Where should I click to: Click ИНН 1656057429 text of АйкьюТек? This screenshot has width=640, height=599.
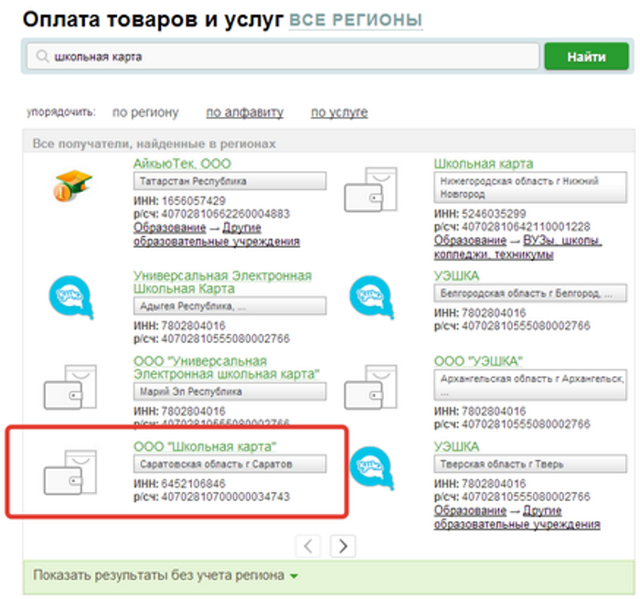(180, 201)
